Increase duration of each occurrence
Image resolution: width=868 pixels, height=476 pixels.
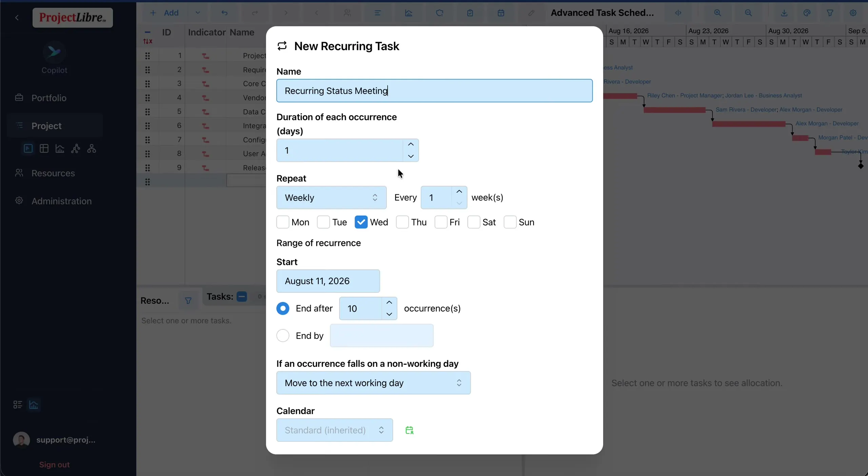(411, 144)
